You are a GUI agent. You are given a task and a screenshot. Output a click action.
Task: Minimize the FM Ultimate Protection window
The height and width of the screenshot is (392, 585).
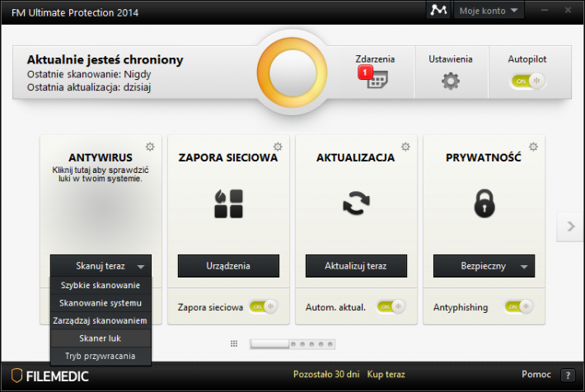(x=545, y=11)
